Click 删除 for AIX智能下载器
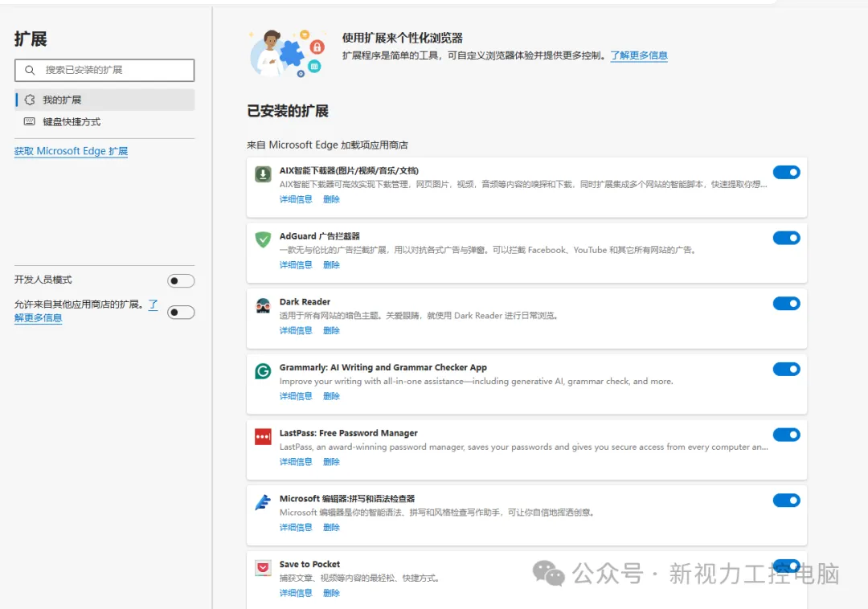 pyautogui.click(x=331, y=199)
